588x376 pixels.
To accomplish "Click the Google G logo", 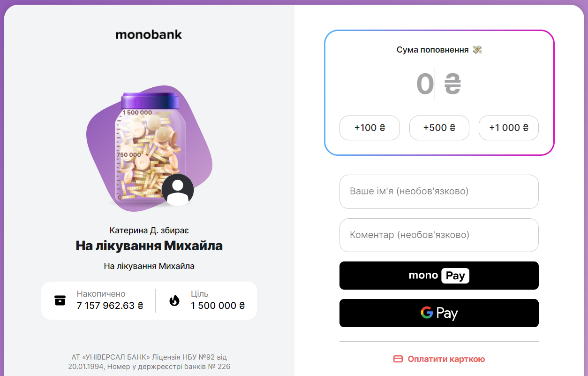I will click(x=426, y=313).
